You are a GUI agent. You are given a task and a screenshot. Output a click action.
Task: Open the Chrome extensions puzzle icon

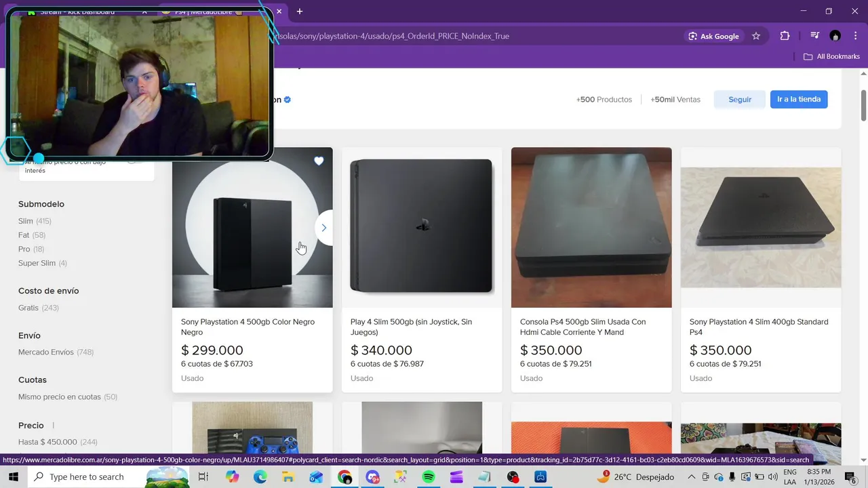click(785, 36)
